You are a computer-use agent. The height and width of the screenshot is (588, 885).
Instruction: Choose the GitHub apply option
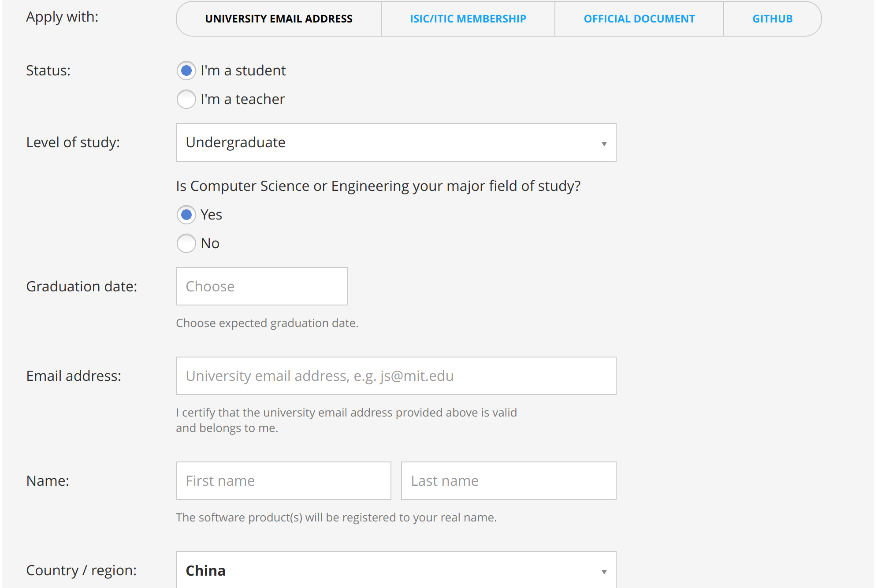(772, 19)
